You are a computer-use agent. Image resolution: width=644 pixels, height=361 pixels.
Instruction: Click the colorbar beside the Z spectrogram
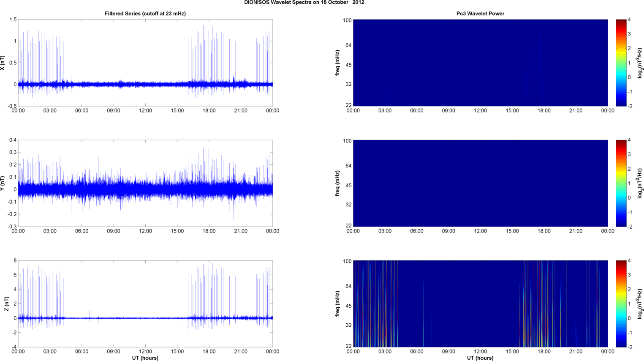[621, 304]
